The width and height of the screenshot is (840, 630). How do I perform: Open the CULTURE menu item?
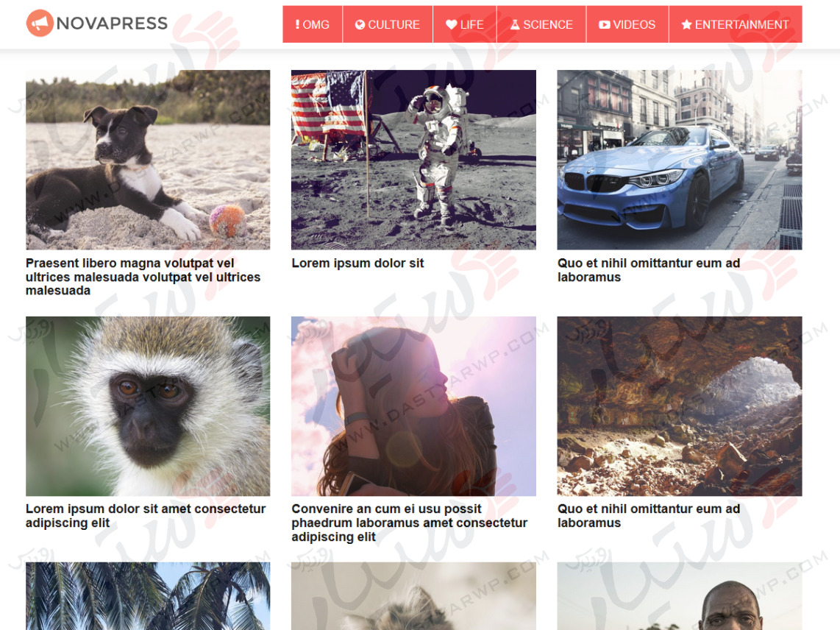[388, 24]
